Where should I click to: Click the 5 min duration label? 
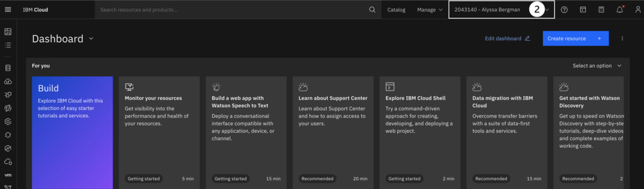pos(188,178)
